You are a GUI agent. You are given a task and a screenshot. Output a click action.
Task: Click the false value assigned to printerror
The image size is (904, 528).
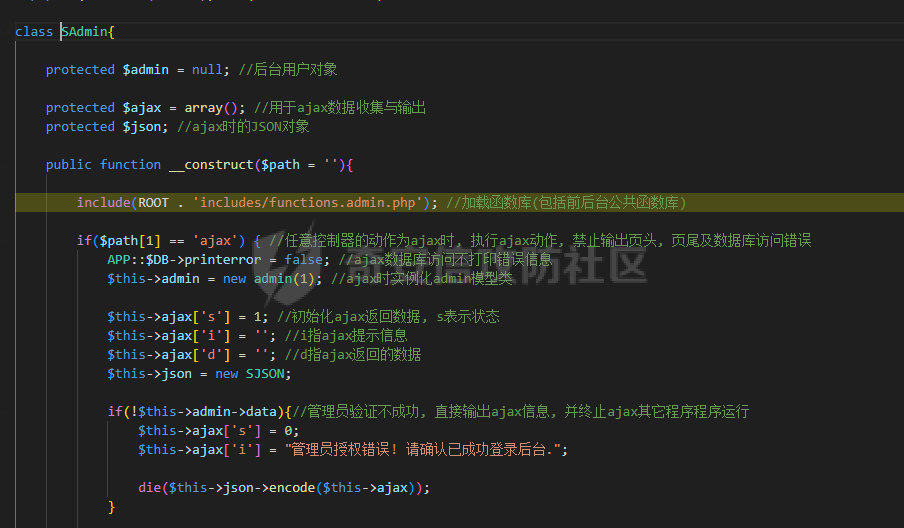pyautogui.click(x=303, y=260)
